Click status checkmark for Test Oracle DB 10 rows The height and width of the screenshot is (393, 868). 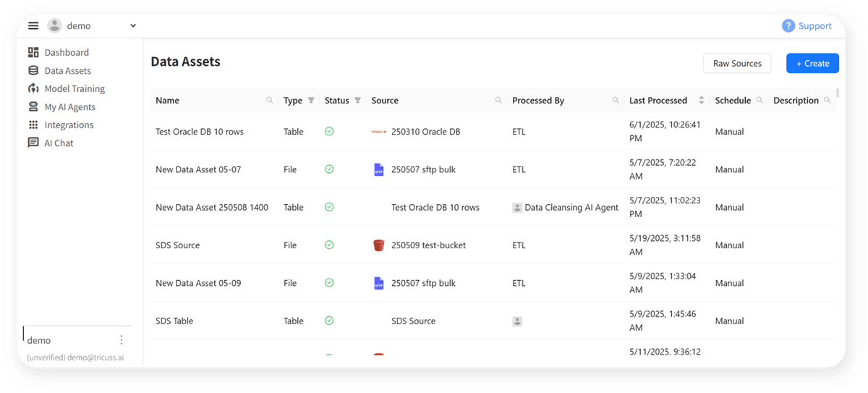point(329,132)
